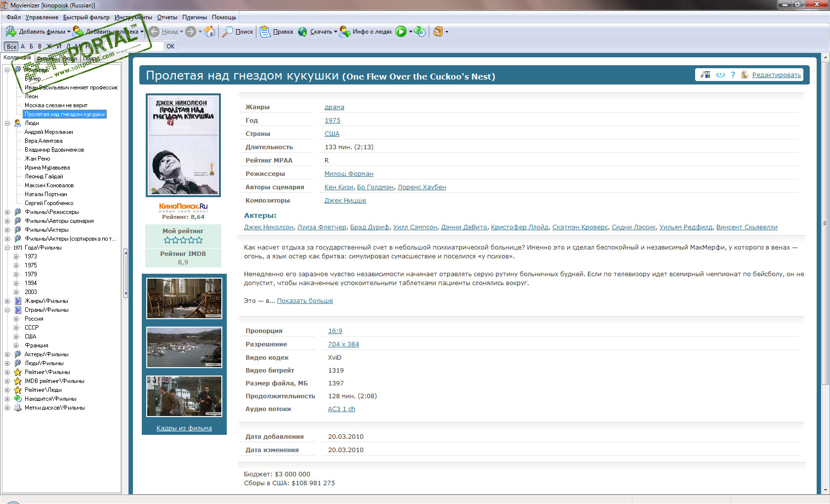Open the Быстрый фильтр menu
The image size is (830, 504).
tap(86, 17)
